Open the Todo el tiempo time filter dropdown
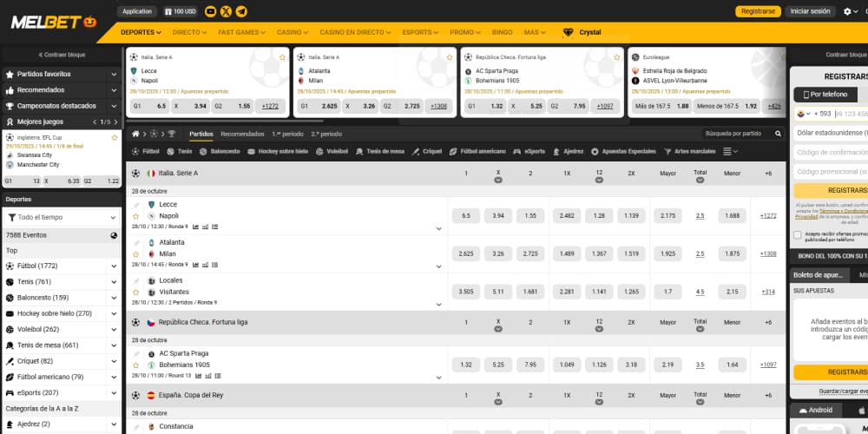The image size is (868, 434). coord(61,217)
